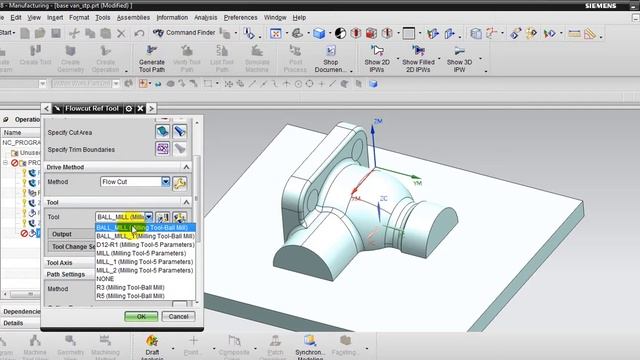640x360 pixels.
Task: Pick R5 (Milling Tool-Ball Mill)
Action: (x=145, y=296)
